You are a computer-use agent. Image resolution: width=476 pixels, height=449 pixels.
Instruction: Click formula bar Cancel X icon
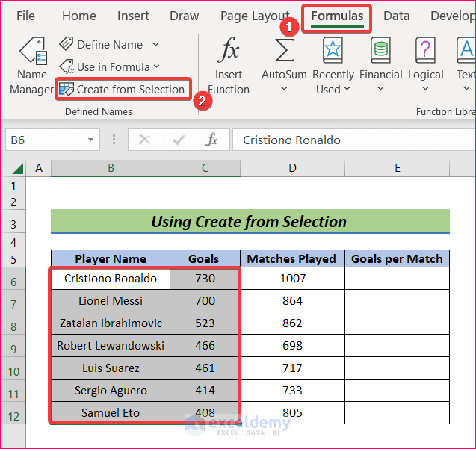coord(144,140)
